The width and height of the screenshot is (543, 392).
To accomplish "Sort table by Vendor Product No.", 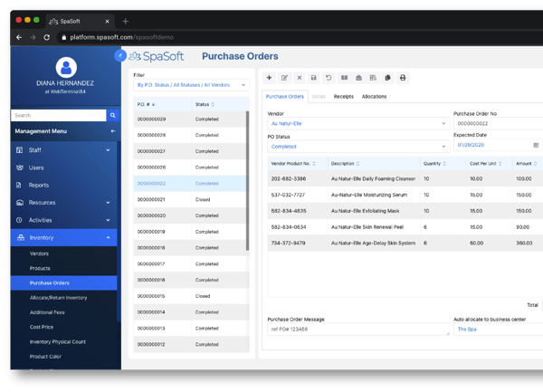I will [314, 164].
